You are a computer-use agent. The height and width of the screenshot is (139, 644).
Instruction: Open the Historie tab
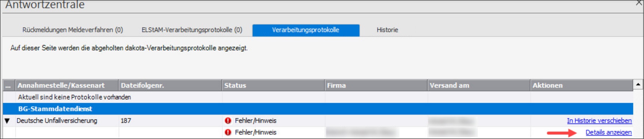(x=387, y=30)
